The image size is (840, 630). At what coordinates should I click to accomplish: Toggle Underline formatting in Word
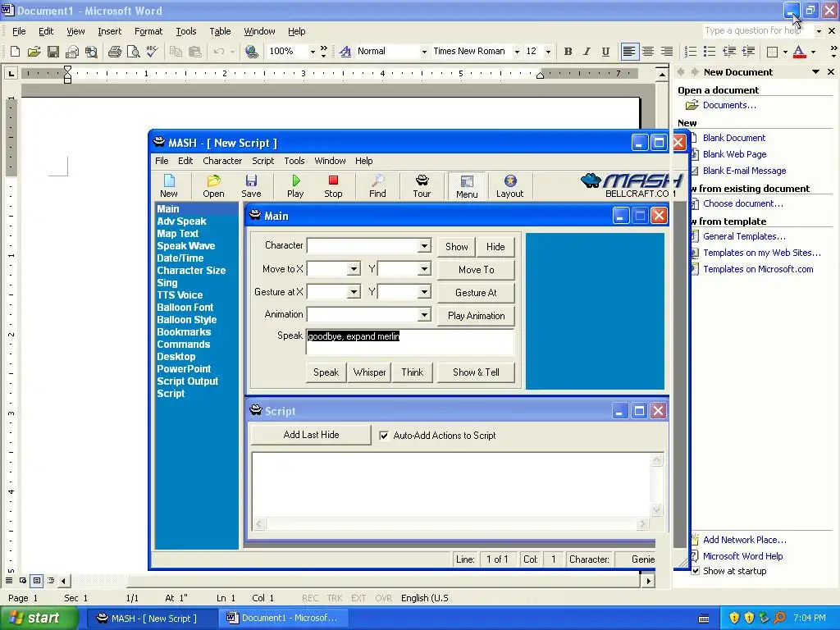[x=605, y=52]
